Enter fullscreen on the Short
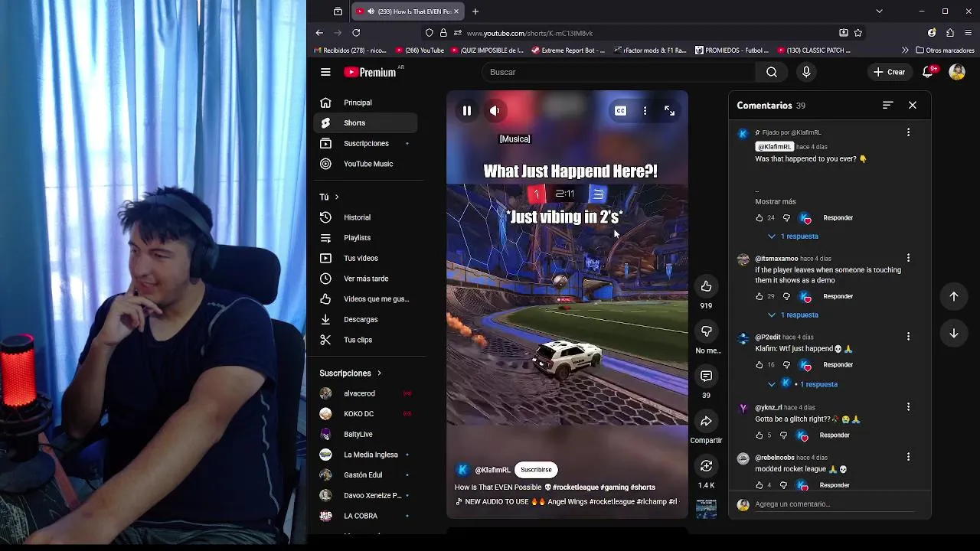The width and height of the screenshot is (980, 551). click(x=669, y=111)
